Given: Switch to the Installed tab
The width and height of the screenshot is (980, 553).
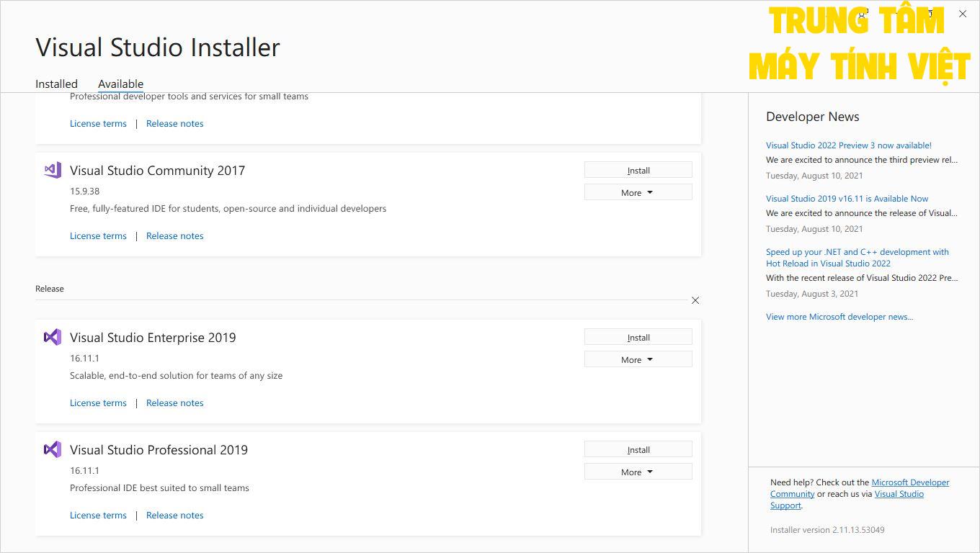Looking at the screenshot, I should coord(56,84).
